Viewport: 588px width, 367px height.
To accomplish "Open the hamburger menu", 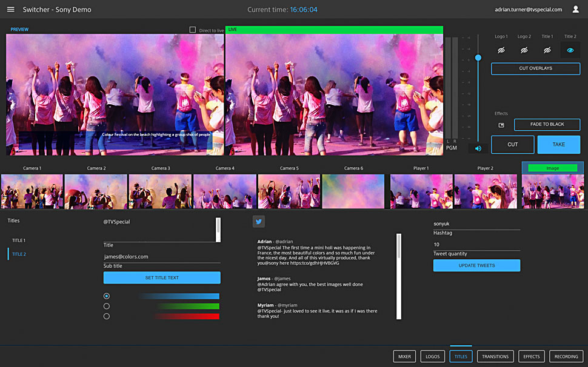I will coord(10,10).
